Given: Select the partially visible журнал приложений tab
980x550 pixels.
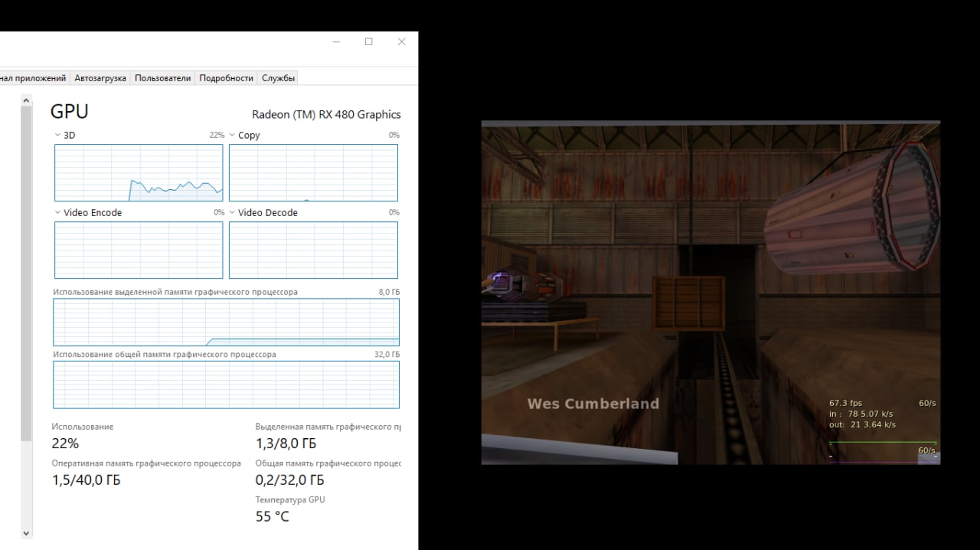Looking at the screenshot, I should click(x=34, y=78).
